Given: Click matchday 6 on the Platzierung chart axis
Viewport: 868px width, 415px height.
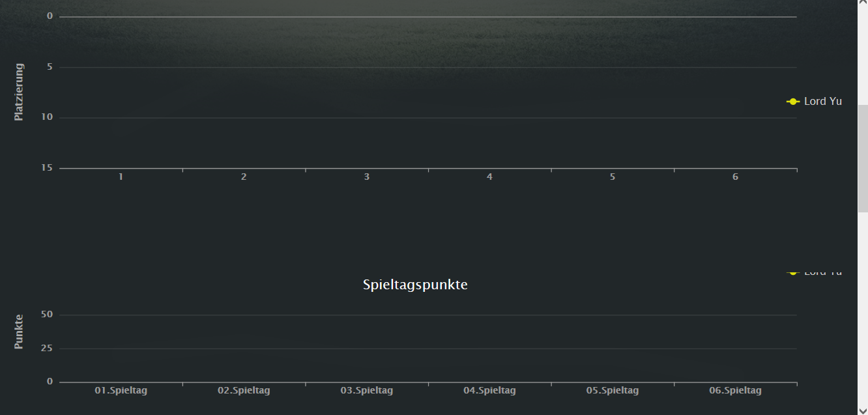Looking at the screenshot, I should tap(735, 177).
